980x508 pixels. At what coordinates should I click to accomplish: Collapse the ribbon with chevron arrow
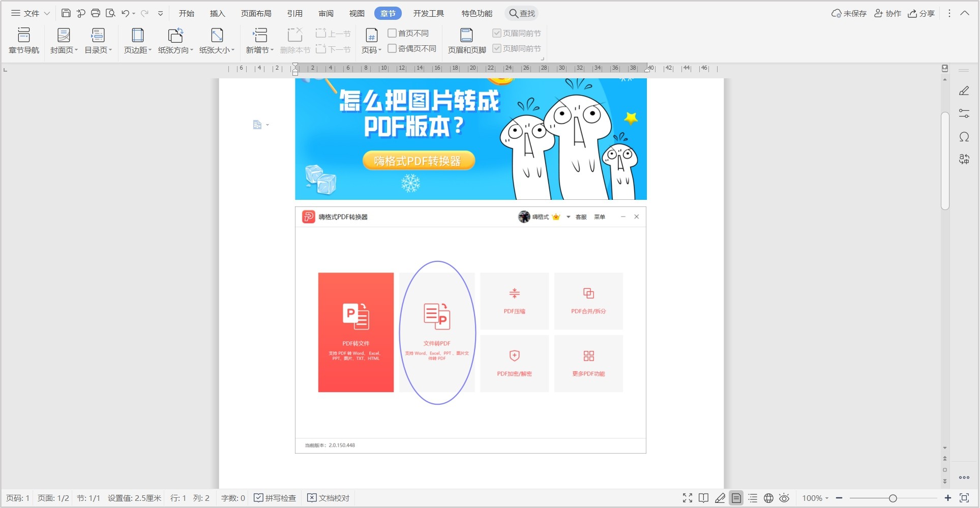[x=964, y=13]
